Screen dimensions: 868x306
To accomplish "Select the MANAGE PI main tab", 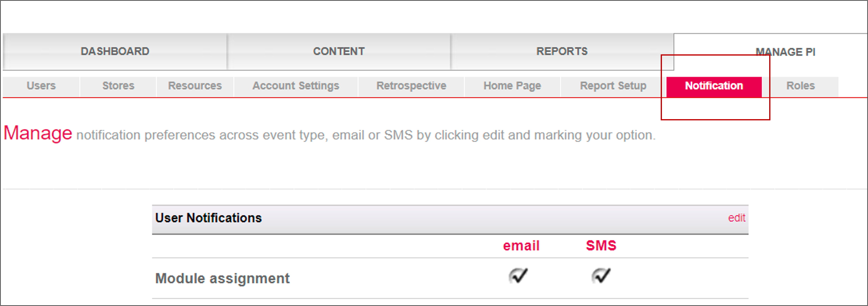I will tap(785, 52).
